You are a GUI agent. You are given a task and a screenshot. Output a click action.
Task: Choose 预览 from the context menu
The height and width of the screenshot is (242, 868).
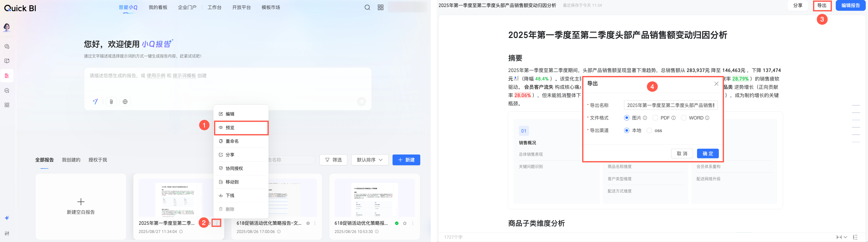(241, 128)
